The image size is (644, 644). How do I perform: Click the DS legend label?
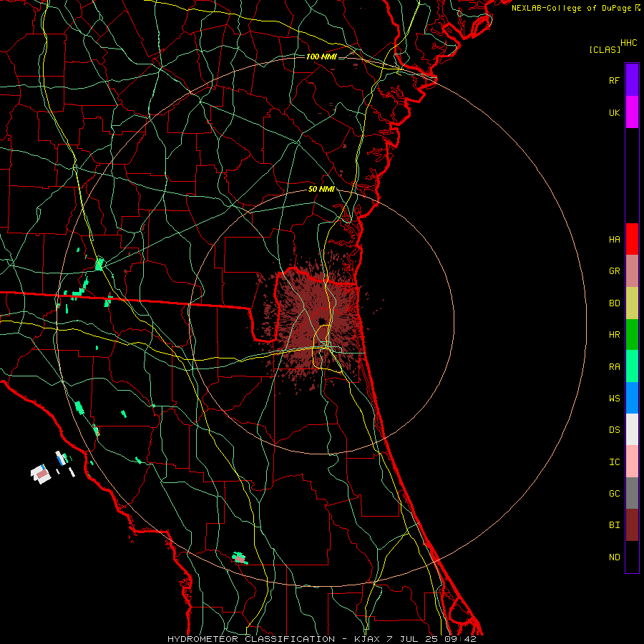coord(615,430)
